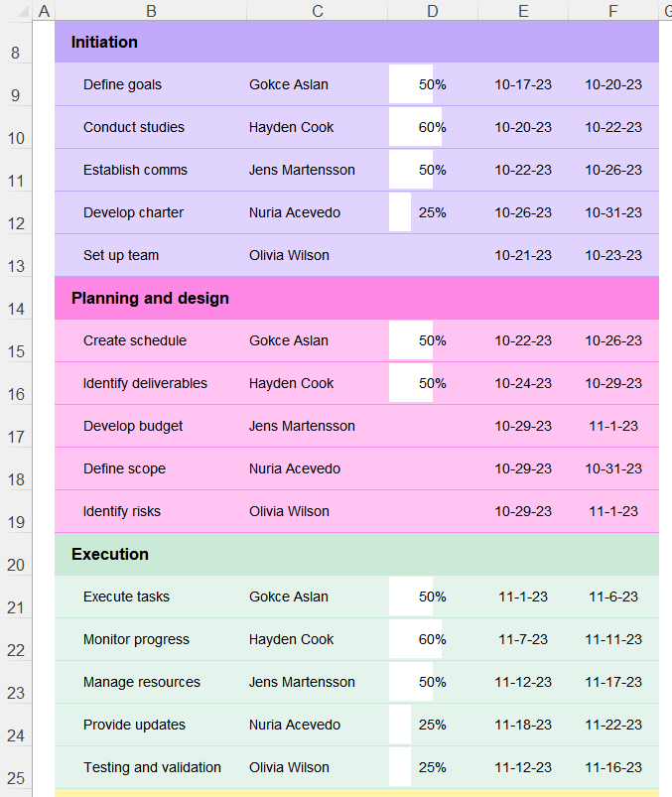
Task: Select end date 11-1-23 for Develop budget
Action: pyautogui.click(x=613, y=426)
